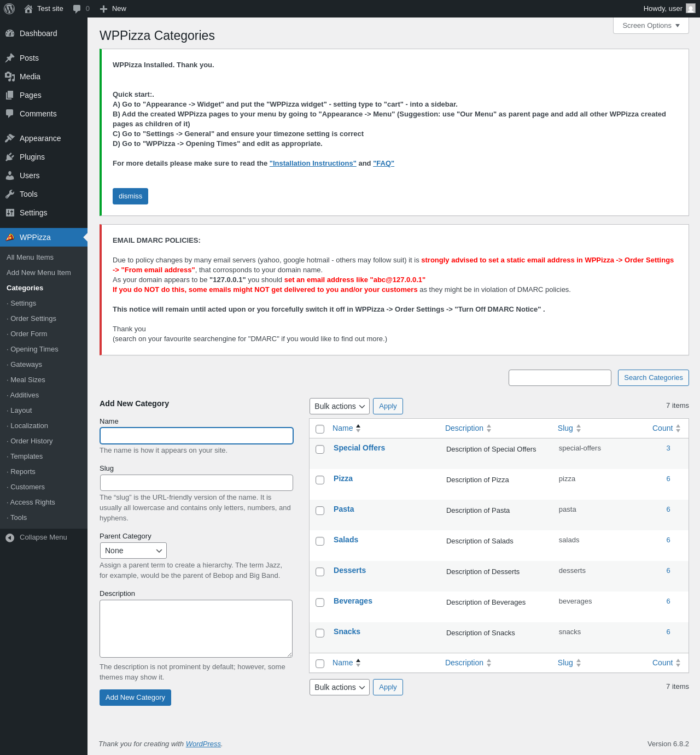This screenshot has height=755, width=700.
Task: Open the Media icon in the sidebar
Action: click(x=10, y=77)
